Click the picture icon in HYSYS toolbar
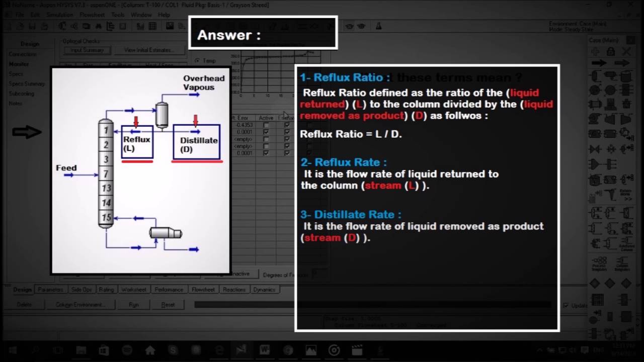 (170, 26)
